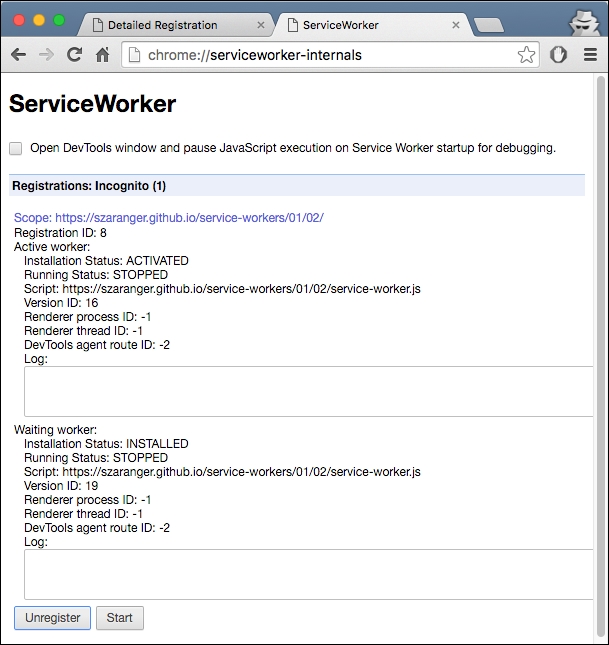Bookmark this page with the star icon

(526, 55)
